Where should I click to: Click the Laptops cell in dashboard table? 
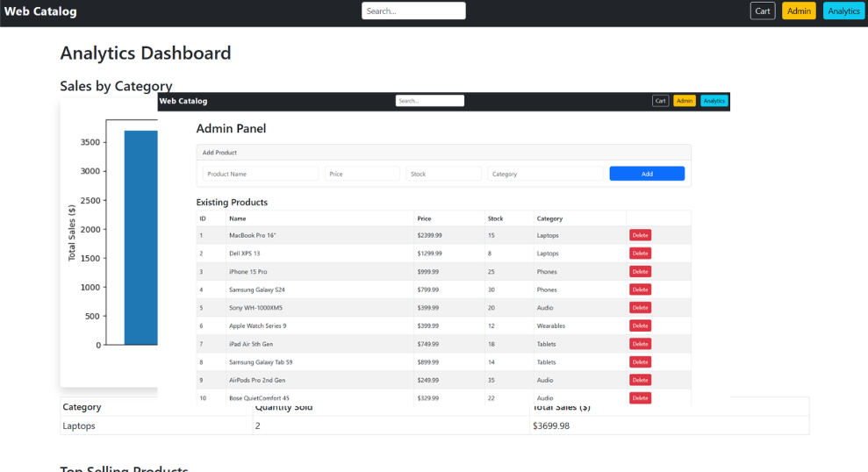[x=156, y=426]
